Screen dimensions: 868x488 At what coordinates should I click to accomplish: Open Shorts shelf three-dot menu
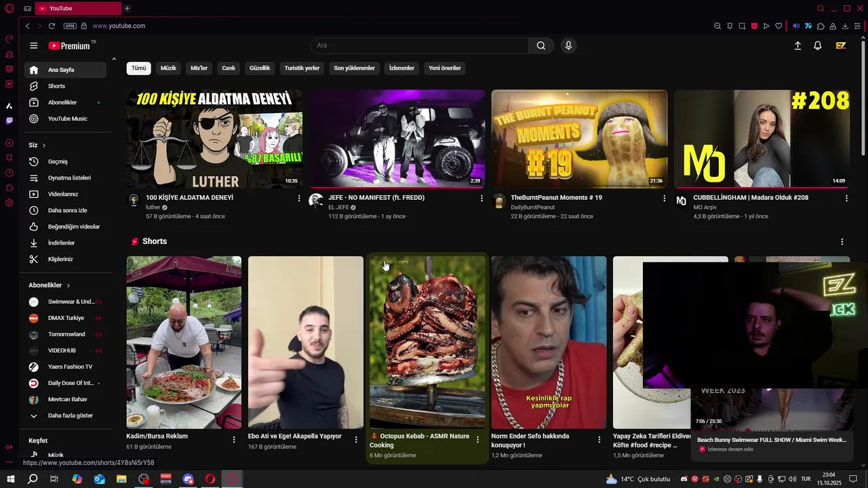point(842,242)
